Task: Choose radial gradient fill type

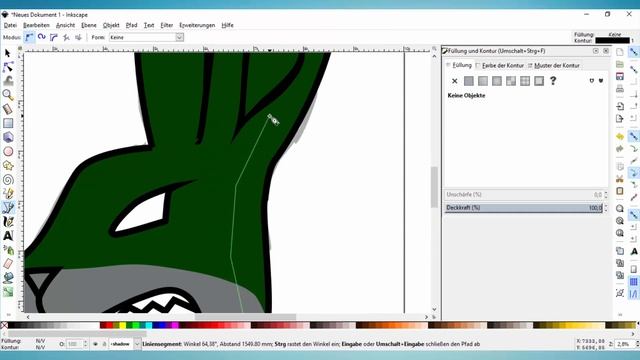Action: click(x=497, y=81)
